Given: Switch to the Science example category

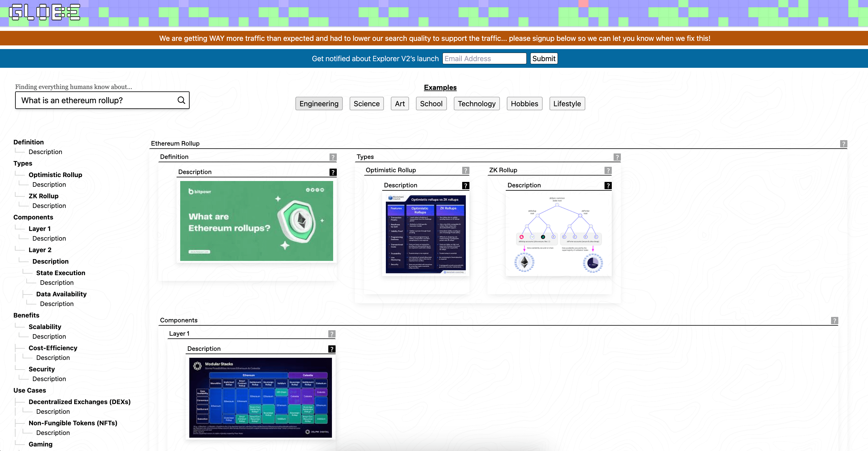Looking at the screenshot, I should click(x=366, y=104).
